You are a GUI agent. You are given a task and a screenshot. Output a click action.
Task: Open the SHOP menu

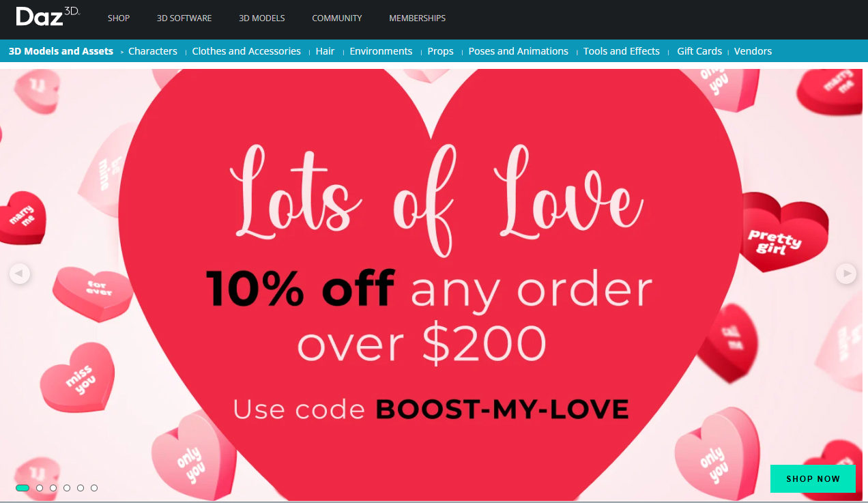point(119,18)
